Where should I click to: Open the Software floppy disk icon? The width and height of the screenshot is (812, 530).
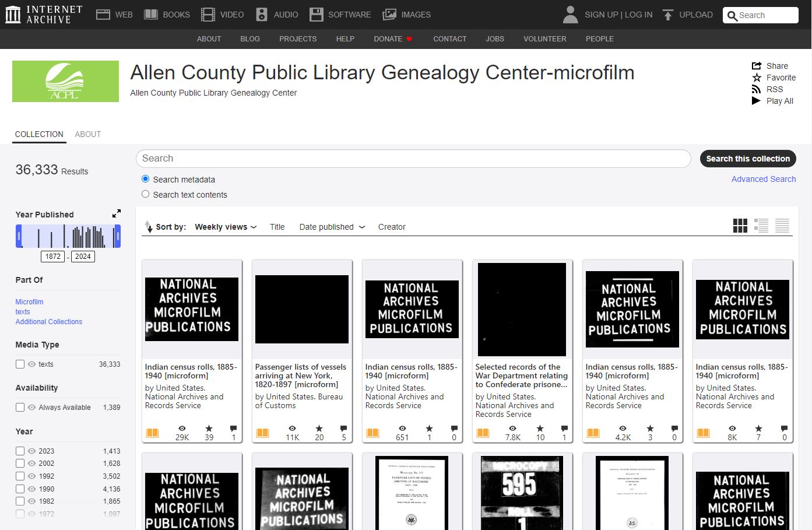pos(316,15)
